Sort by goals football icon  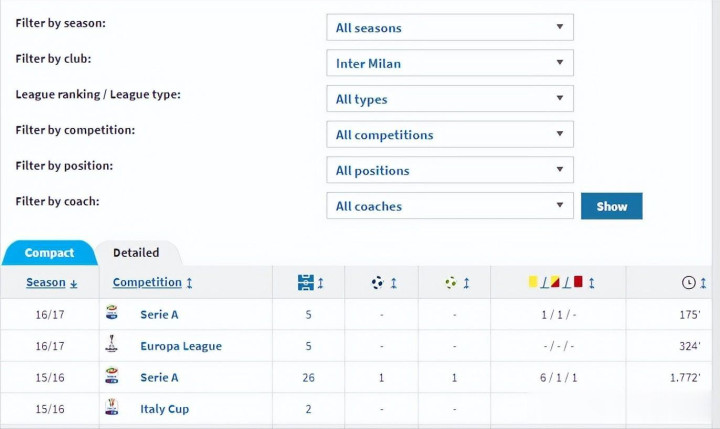pos(377,282)
